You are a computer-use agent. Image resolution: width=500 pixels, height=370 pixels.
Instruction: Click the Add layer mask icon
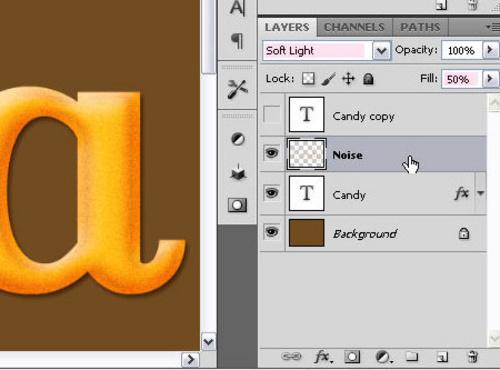tap(352, 357)
